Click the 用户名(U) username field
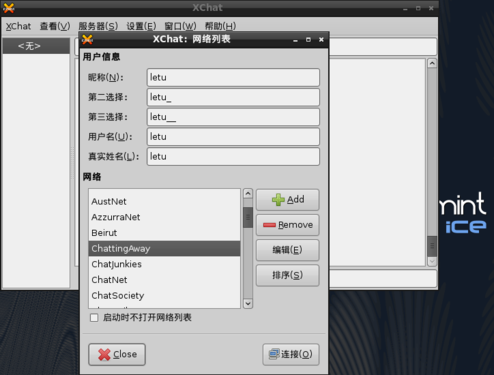Viewport: 494px width, 375px height. tap(233, 137)
